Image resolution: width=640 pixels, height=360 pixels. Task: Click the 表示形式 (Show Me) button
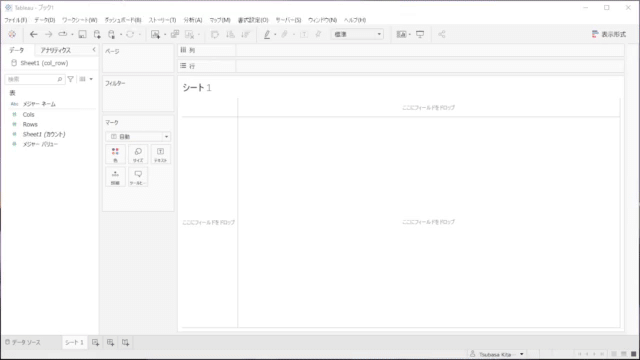[609, 34]
